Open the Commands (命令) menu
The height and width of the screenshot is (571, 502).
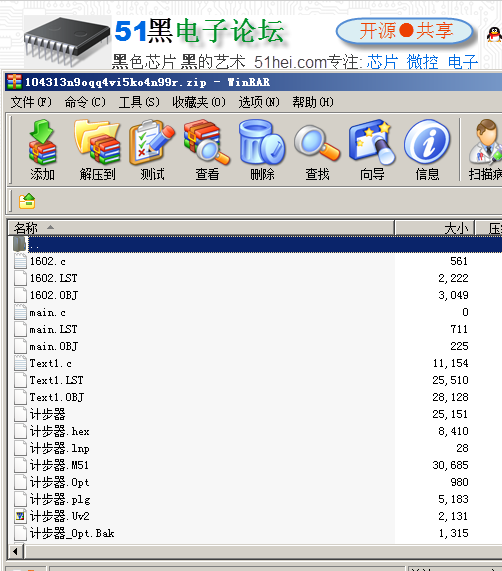(x=85, y=102)
